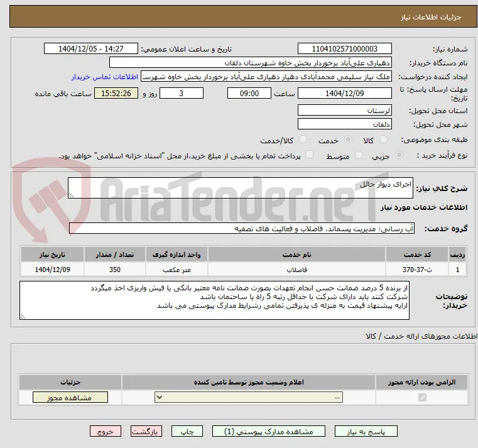Click the الزامی بودن ارائه مجوز header
This screenshot has height=448, width=478.
click(422, 382)
